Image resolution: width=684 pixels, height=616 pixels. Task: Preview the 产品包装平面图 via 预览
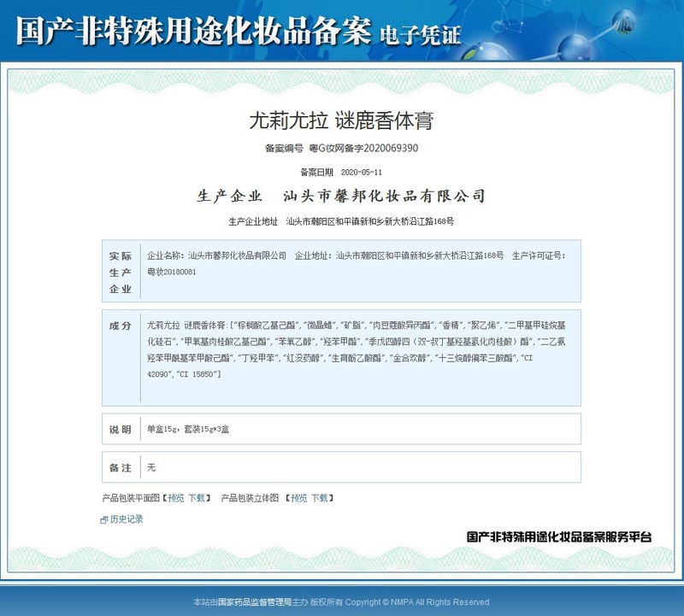click(176, 498)
